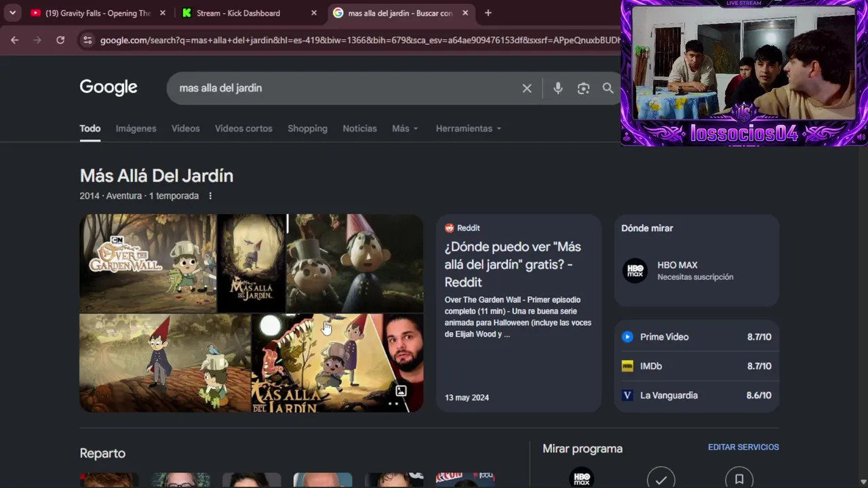
Task: Close the Gravity Falls tab
Action: click(163, 13)
